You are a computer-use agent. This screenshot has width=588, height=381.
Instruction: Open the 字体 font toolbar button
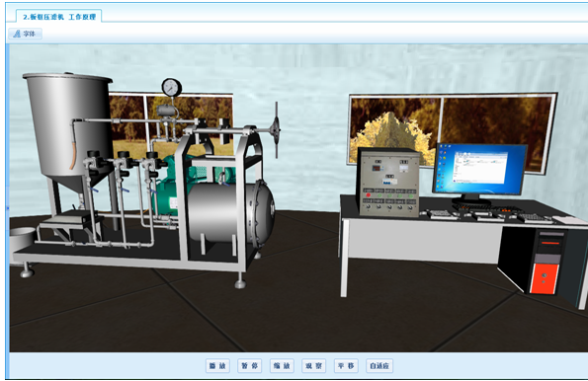click(x=25, y=34)
